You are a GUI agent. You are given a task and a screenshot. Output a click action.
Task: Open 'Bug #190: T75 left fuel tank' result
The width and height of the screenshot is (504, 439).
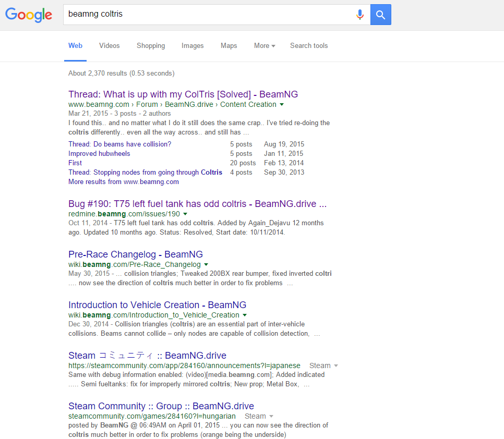click(197, 204)
